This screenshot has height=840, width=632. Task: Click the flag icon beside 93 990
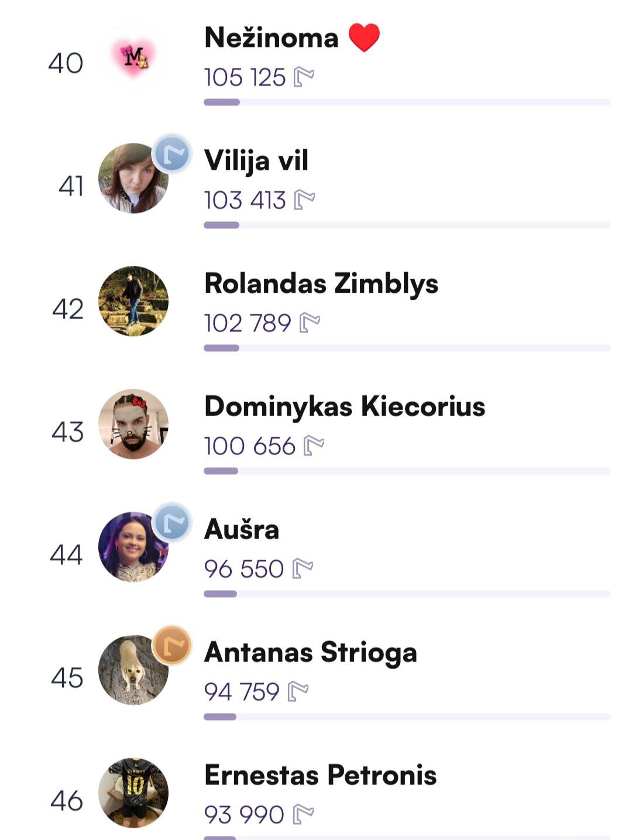point(303,815)
